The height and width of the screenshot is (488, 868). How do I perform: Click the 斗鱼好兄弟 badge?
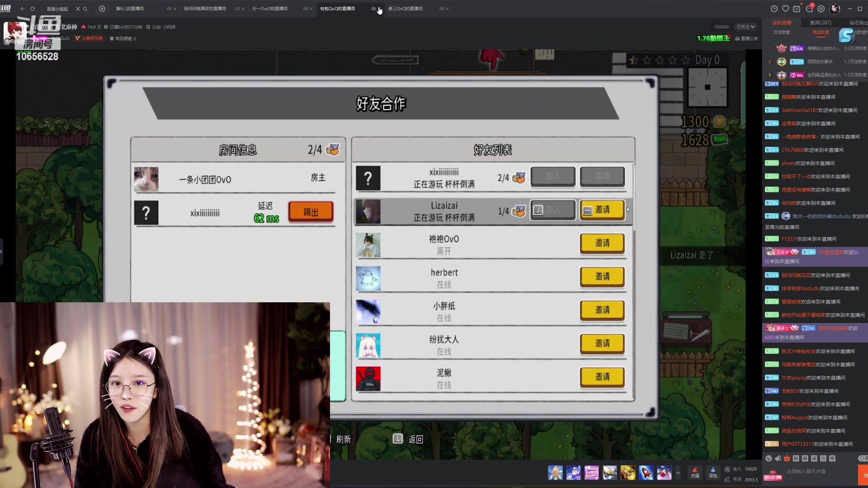pos(89,38)
